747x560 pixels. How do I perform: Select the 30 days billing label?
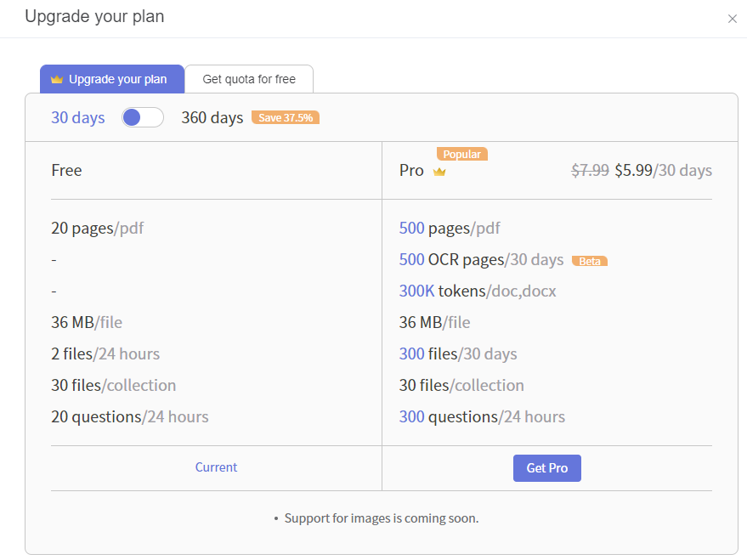(78, 117)
